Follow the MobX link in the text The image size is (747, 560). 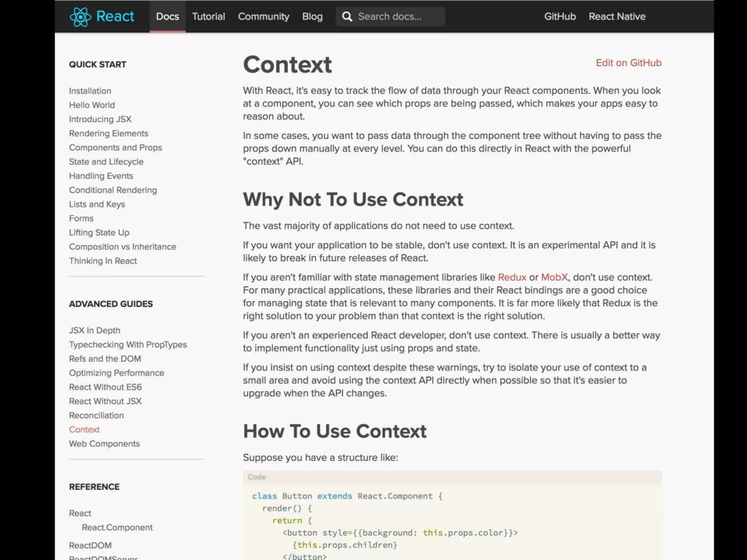(x=554, y=277)
